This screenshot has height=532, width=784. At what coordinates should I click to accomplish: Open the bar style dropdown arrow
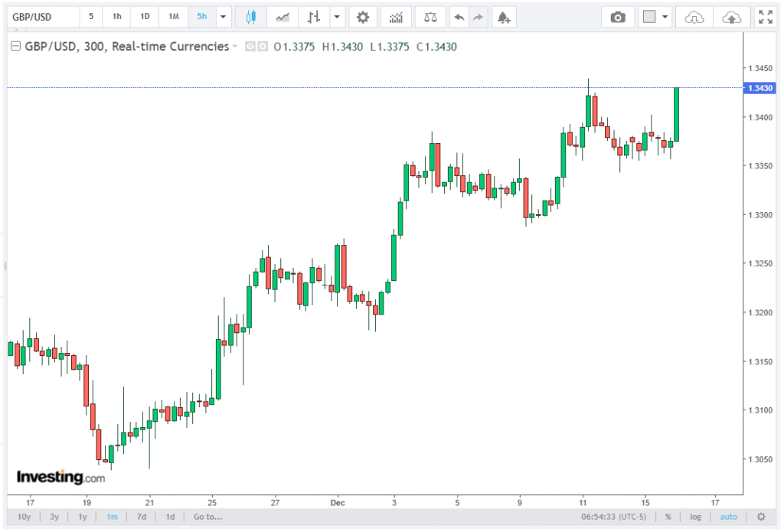(337, 17)
